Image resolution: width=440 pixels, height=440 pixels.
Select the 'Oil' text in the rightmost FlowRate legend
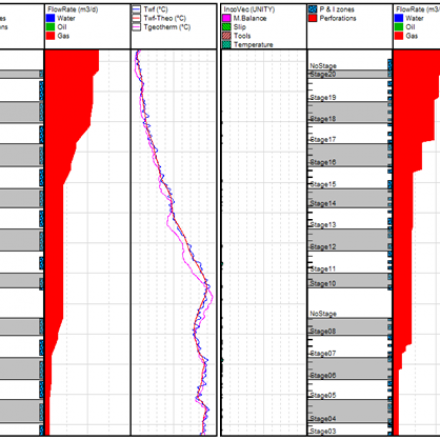point(410,27)
